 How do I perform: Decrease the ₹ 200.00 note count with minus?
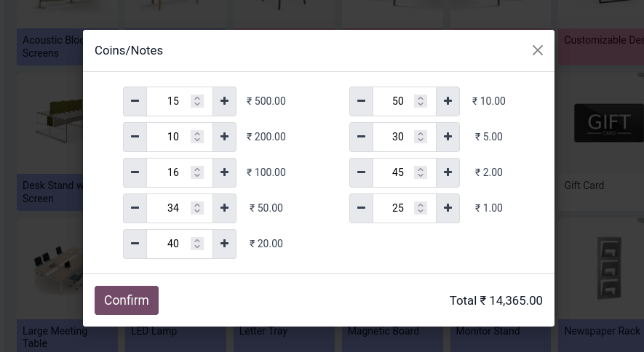135,137
